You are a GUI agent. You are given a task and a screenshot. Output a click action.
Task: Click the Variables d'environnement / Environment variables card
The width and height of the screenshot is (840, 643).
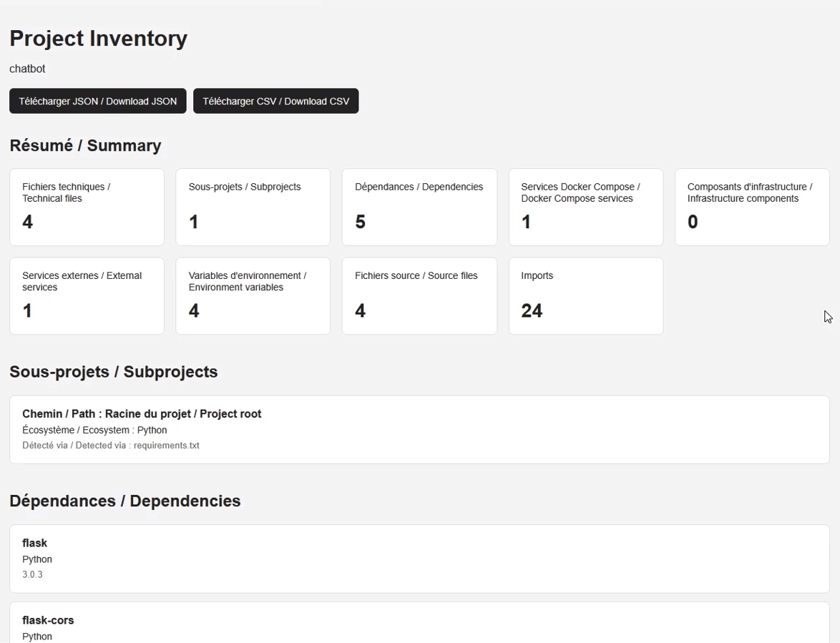[253, 296]
